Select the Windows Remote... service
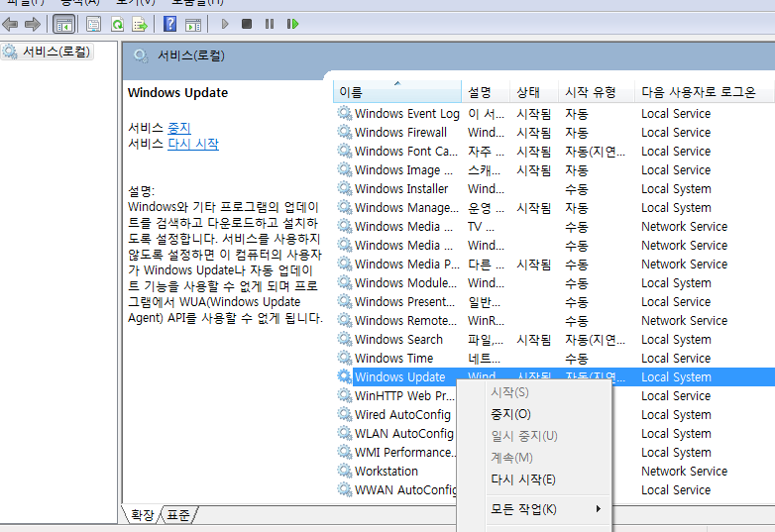The image size is (775, 532). coord(405,321)
